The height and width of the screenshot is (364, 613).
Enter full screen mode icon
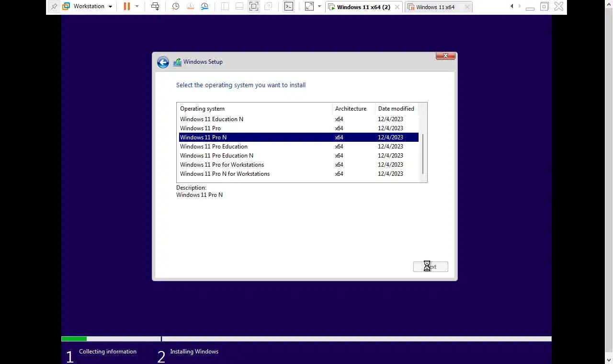point(254,7)
